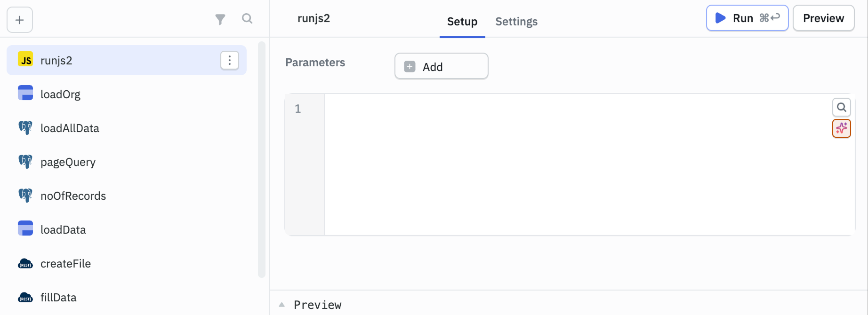Select the Setup tab
The width and height of the screenshot is (868, 315).
coord(462,22)
